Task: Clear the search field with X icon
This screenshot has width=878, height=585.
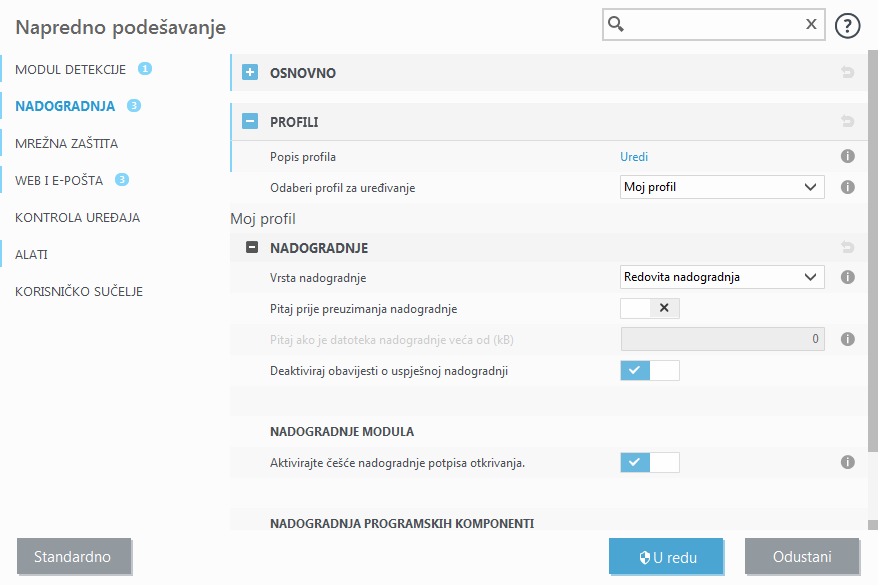Action: click(x=811, y=24)
